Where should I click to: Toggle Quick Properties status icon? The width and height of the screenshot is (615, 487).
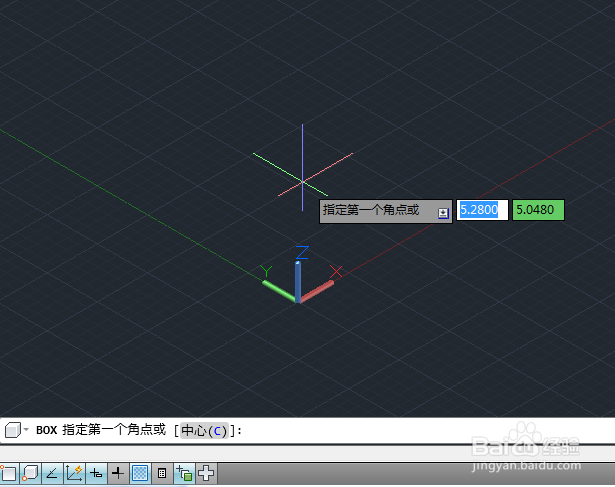coord(162,473)
